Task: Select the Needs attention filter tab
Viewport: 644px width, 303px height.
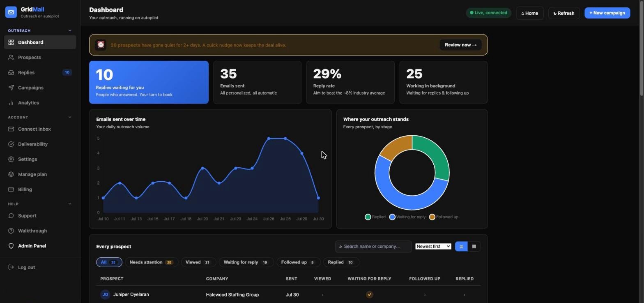Action: pyautogui.click(x=151, y=262)
